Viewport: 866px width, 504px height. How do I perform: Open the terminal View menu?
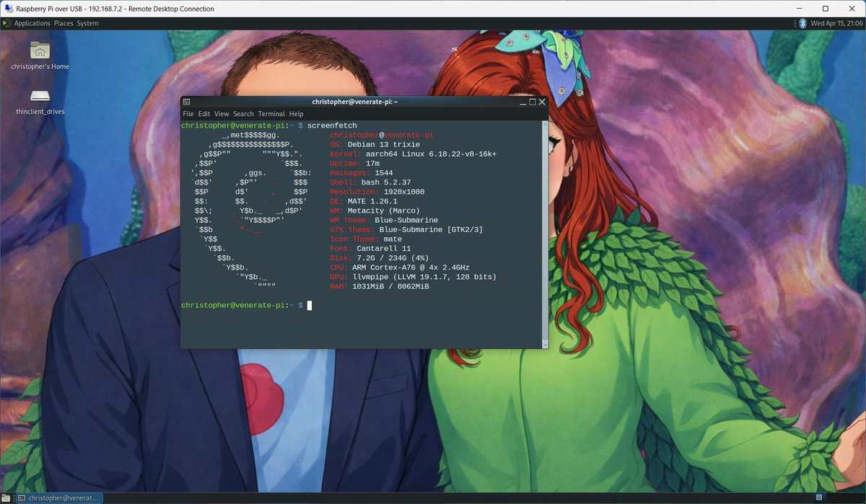click(222, 114)
